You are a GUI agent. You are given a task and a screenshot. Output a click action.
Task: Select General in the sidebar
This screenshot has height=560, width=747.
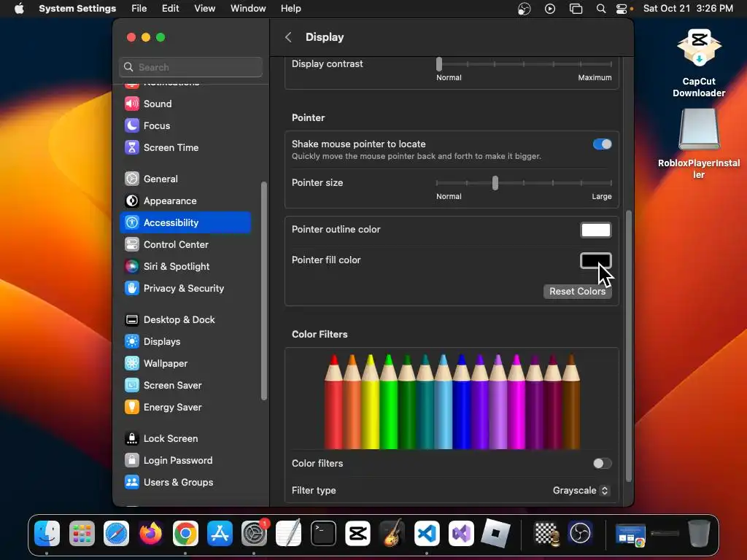[185, 179]
